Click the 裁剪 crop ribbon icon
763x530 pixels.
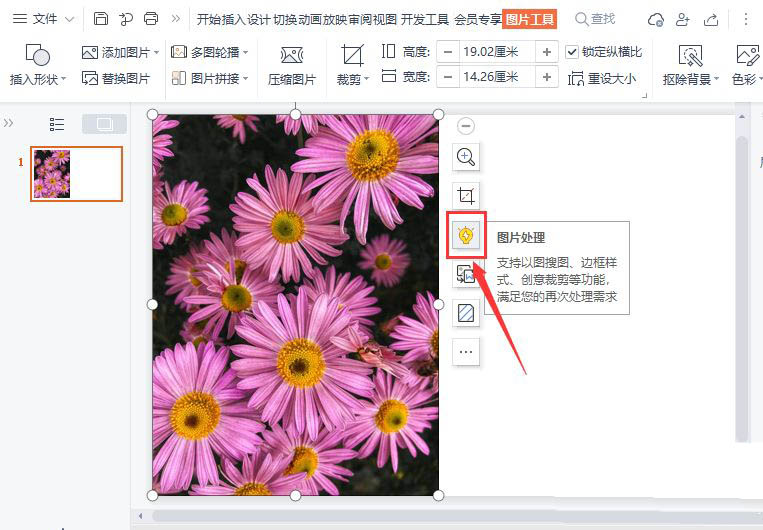pyautogui.click(x=352, y=55)
